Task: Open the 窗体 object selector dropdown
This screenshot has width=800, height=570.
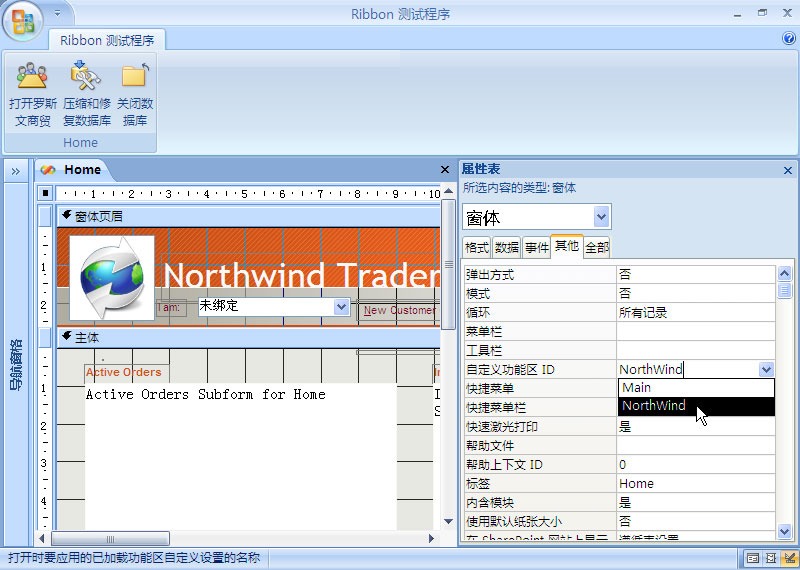Action: click(602, 217)
